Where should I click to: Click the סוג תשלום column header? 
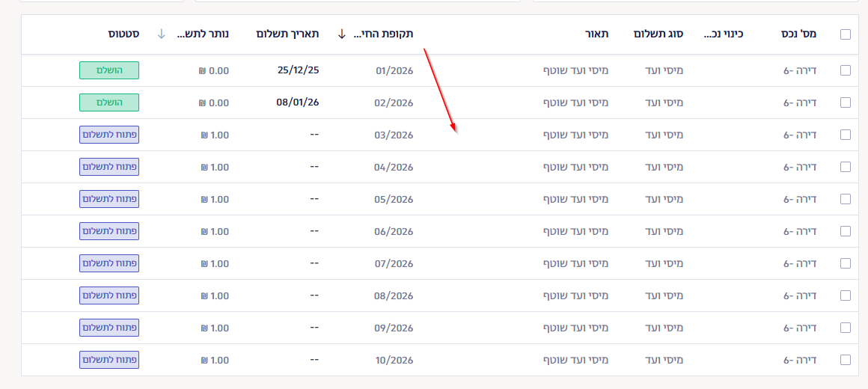658,34
